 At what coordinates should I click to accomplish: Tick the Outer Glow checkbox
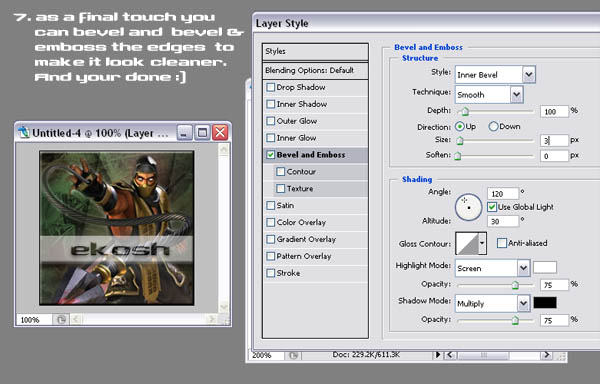point(270,121)
